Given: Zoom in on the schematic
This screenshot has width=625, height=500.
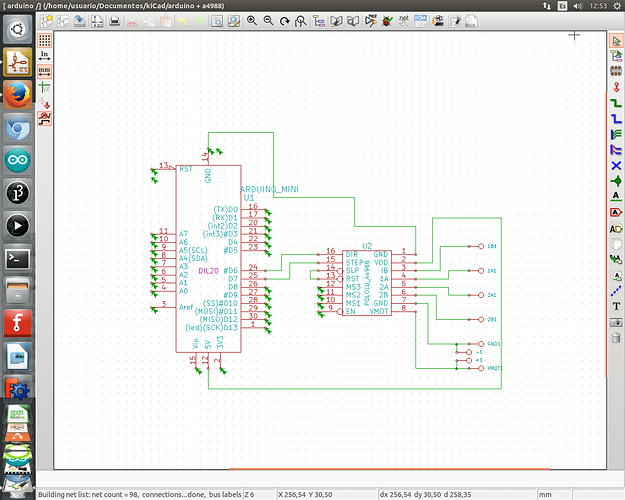Looking at the screenshot, I should (x=252, y=21).
